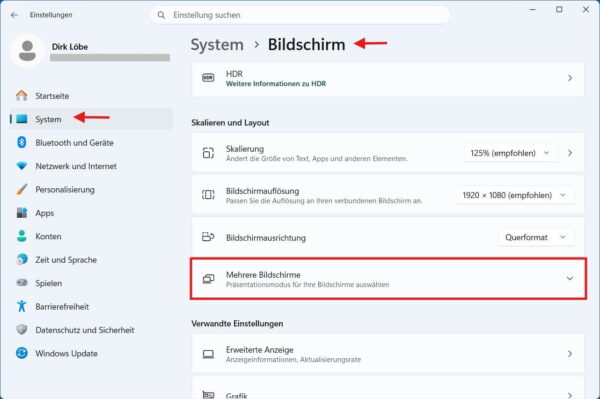Click Weitere Informationen zu HDR link
The width and height of the screenshot is (600, 399).
(x=276, y=84)
